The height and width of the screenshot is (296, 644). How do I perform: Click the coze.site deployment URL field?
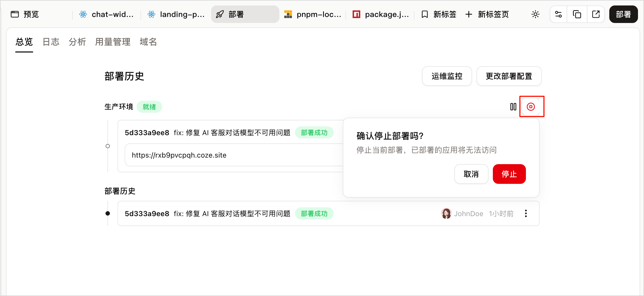[234, 155]
